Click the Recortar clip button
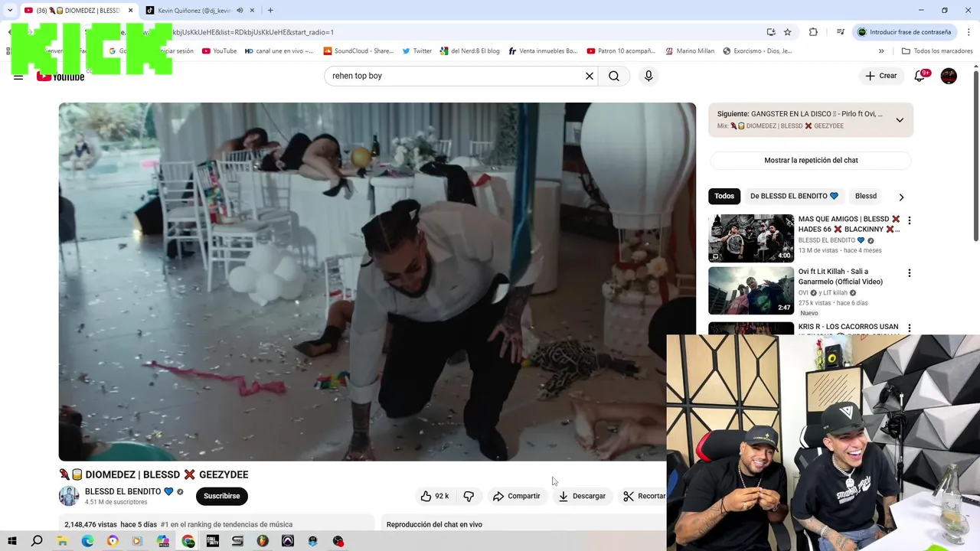The height and width of the screenshot is (551, 980). (x=645, y=496)
